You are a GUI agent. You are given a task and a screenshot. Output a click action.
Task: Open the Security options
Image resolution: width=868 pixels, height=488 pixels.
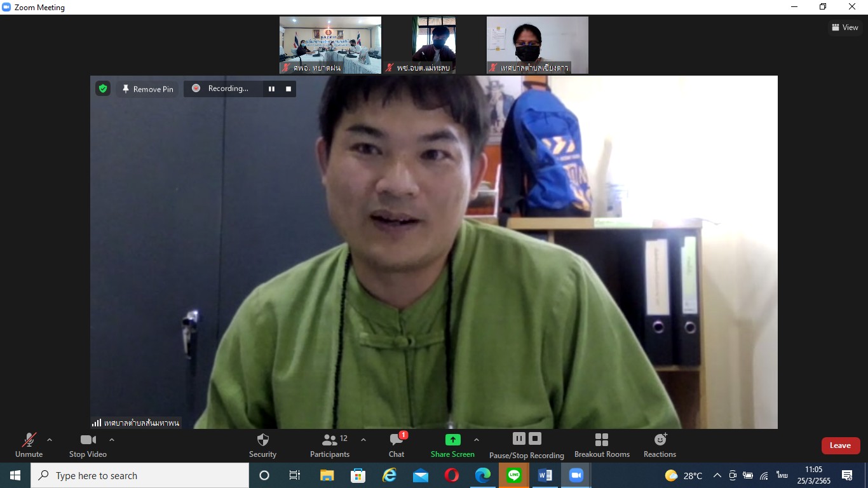[x=262, y=445]
